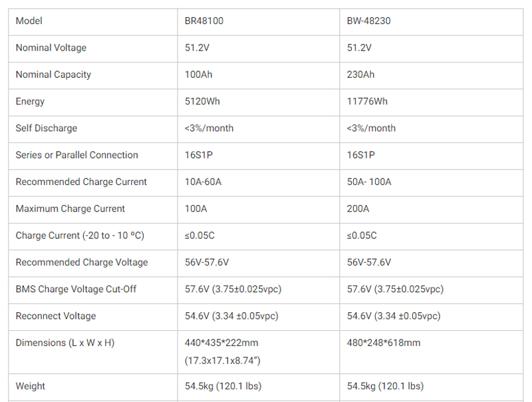
Task: Click the Weight row label
Action: click(31, 386)
